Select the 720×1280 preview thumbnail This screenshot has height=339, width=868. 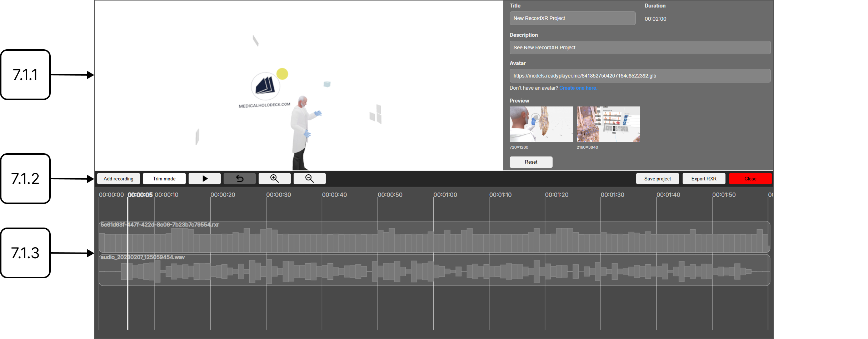(541, 124)
